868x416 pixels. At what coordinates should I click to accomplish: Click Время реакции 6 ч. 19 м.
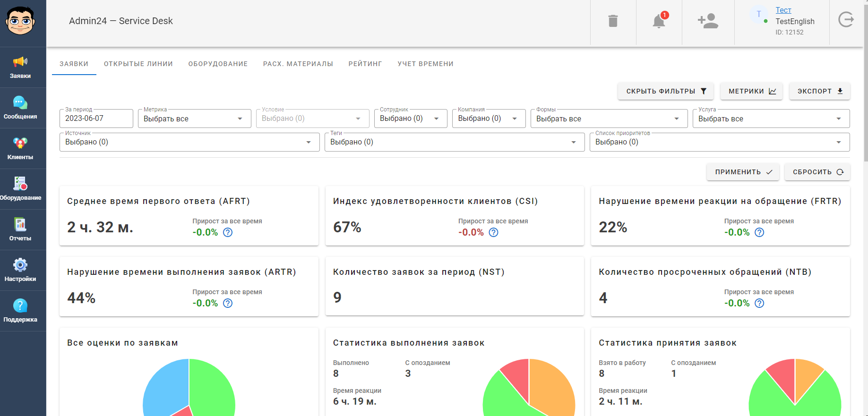pos(355,401)
